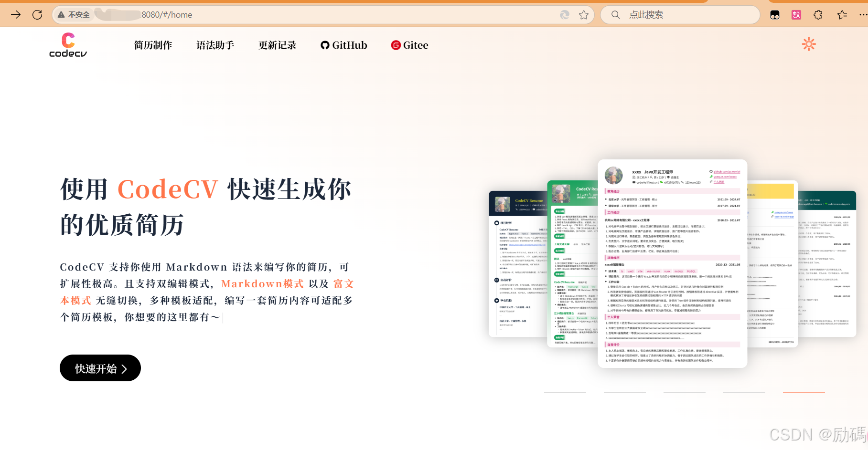Viewport: 868px width, 450px height.
Task: Click the dark green rightmost resume template
Action: point(827,264)
